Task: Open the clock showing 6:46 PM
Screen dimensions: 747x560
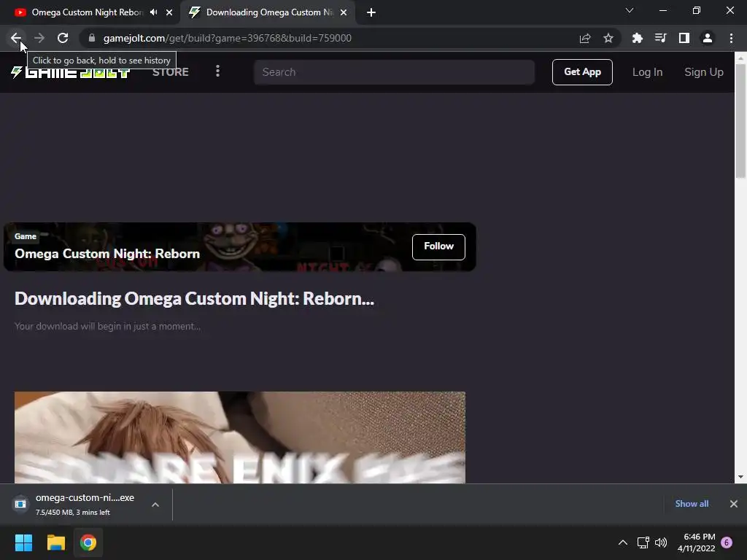Action: [696, 542]
